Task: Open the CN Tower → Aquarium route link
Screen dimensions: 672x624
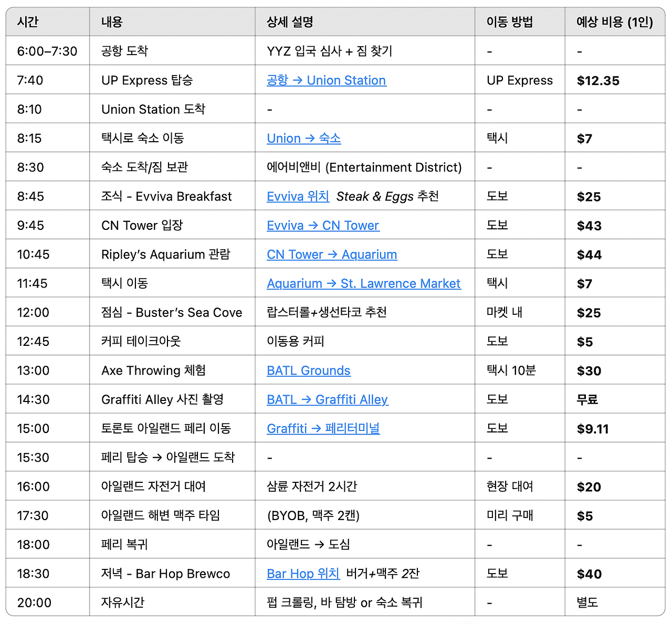Action: (331, 254)
